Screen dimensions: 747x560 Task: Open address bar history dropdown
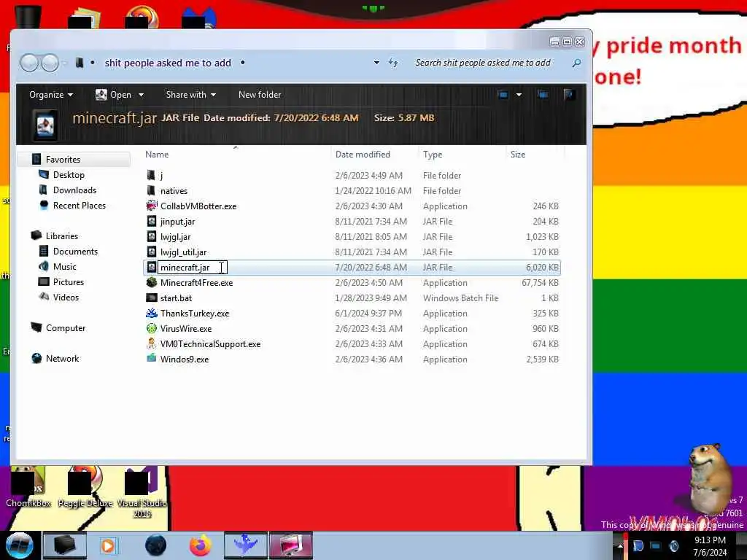376,63
